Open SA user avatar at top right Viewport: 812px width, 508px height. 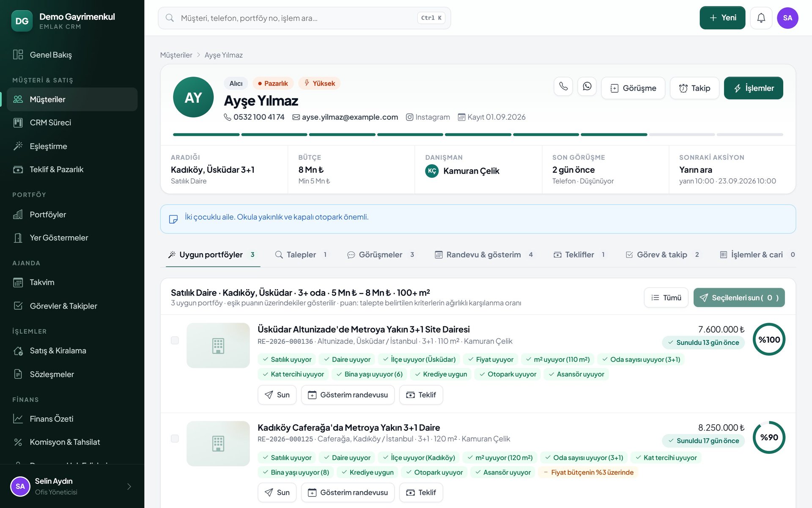pos(787,18)
